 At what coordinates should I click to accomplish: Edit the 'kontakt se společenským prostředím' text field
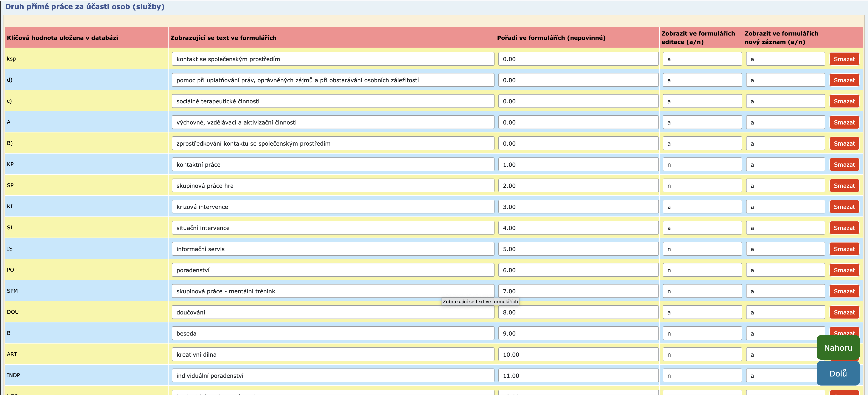tap(333, 59)
